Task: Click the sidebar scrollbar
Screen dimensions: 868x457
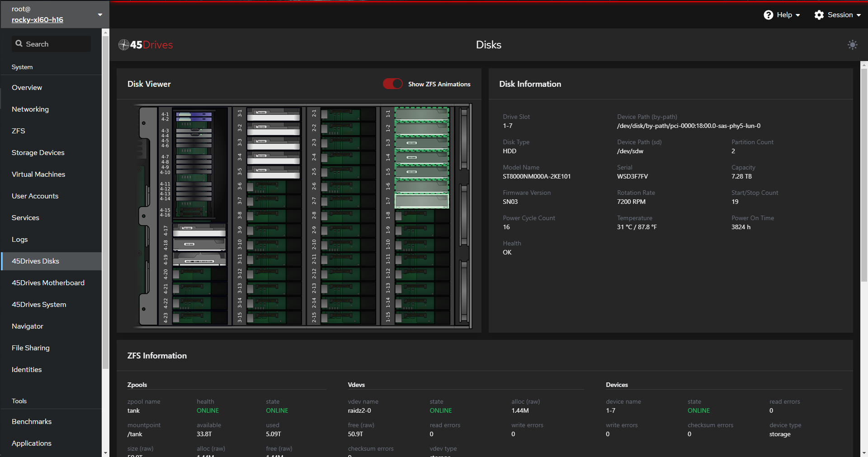Action: (x=105, y=202)
